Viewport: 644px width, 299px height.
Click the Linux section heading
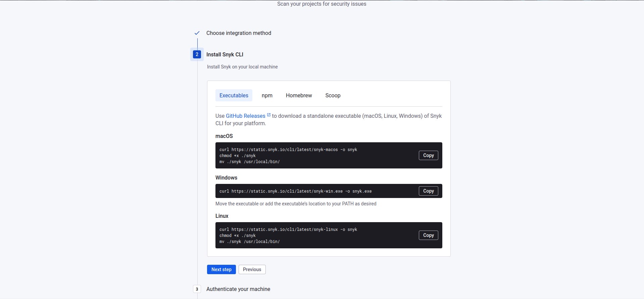222,216
